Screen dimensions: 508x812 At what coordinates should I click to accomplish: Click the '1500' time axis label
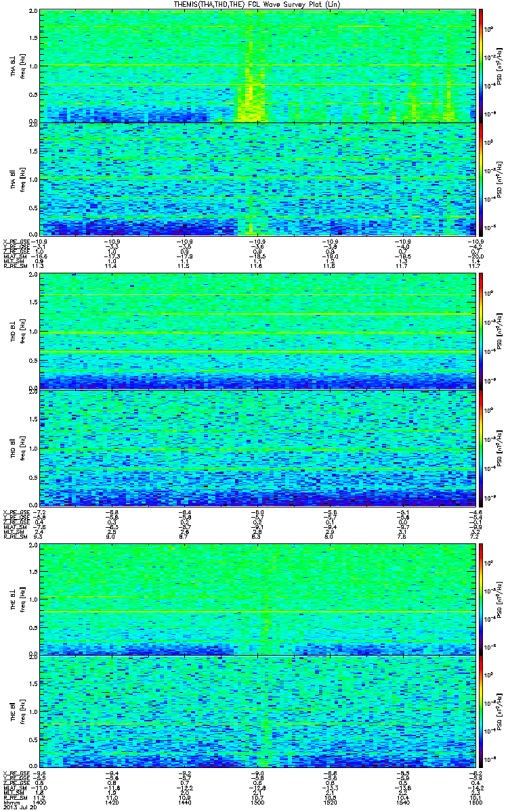[x=257, y=804]
